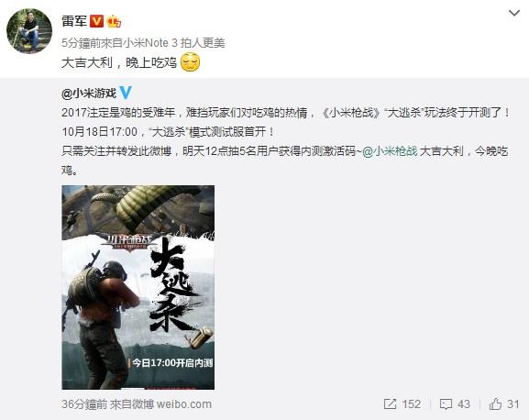529x420 pixels.
Task: Click the repost share icon
Action: (x=390, y=404)
